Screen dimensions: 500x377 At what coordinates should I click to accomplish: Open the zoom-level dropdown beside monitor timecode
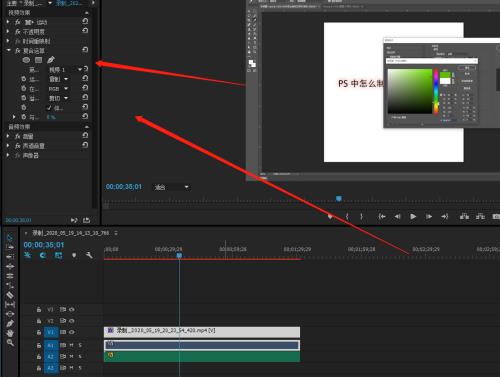pyautogui.click(x=172, y=187)
